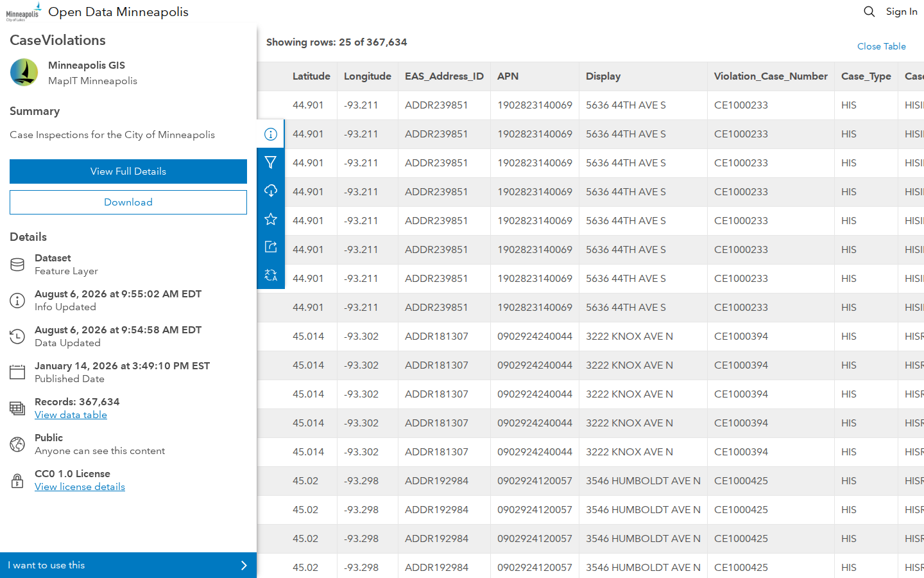Viewport: 924px width, 578px height.
Task: Click the Minneapolis GIS sailboat avatar
Action: click(x=24, y=73)
